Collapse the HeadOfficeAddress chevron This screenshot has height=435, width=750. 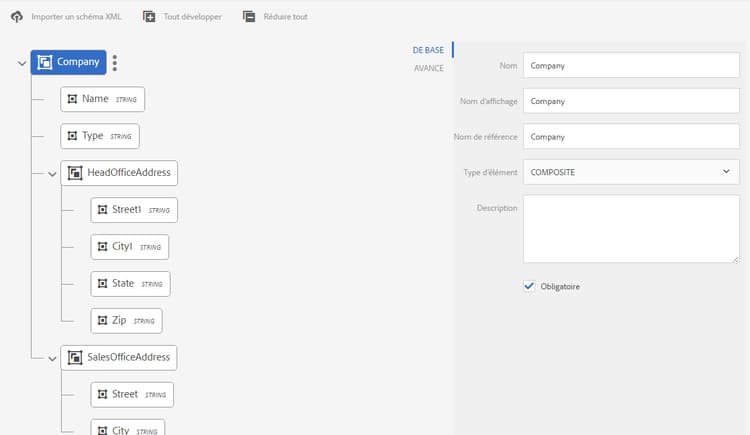tap(52, 174)
